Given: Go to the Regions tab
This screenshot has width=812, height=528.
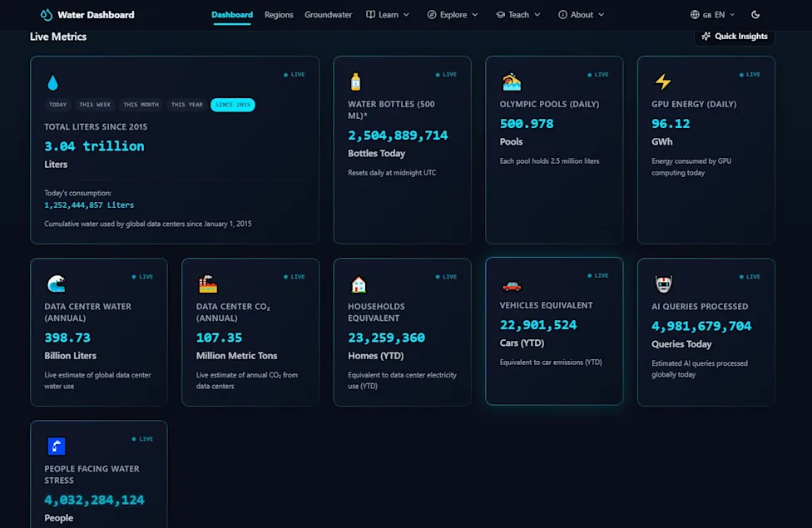Looking at the screenshot, I should tap(279, 14).
